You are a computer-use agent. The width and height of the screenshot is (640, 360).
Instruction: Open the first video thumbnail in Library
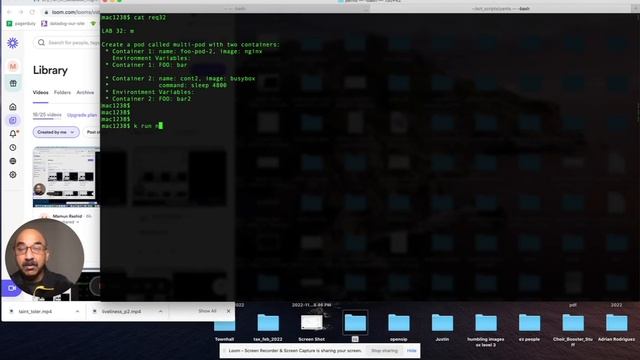65,177
